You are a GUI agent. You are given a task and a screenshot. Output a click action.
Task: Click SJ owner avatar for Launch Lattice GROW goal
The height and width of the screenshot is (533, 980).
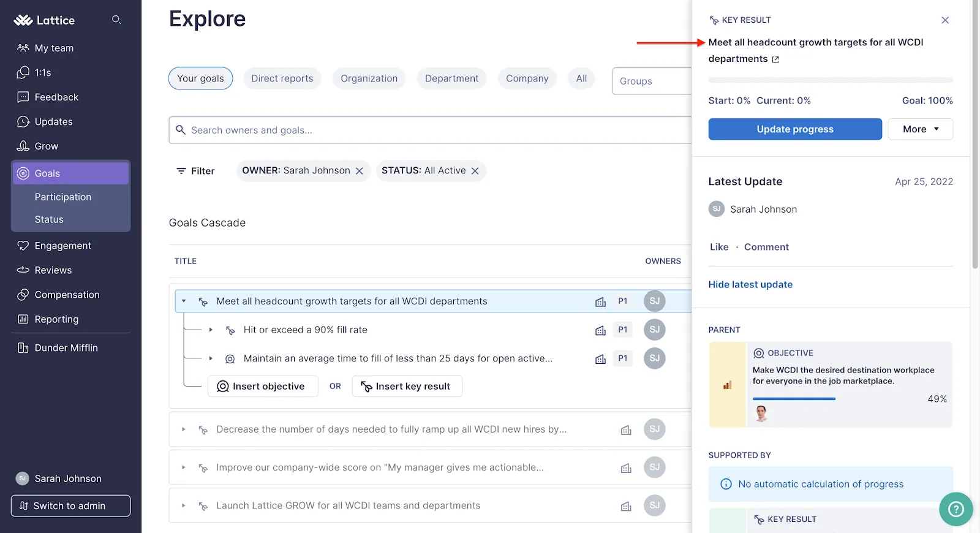click(654, 505)
